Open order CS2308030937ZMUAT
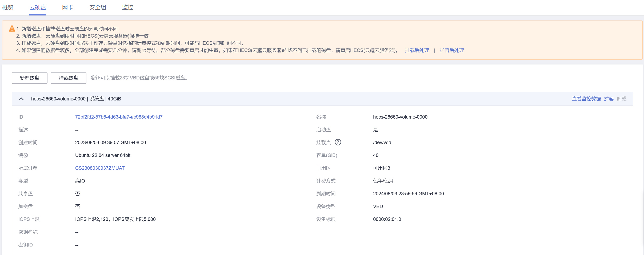This screenshot has width=644, height=255. coord(100,168)
